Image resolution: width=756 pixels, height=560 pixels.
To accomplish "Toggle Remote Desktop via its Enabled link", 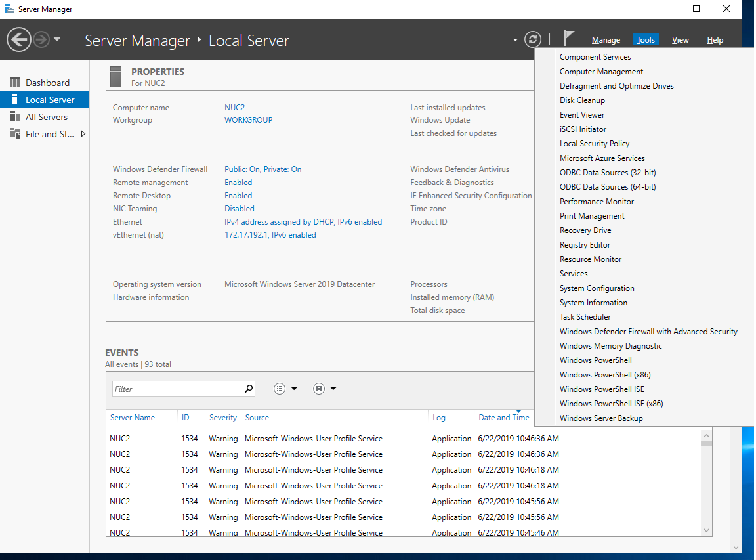I will click(x=238, y=195).
